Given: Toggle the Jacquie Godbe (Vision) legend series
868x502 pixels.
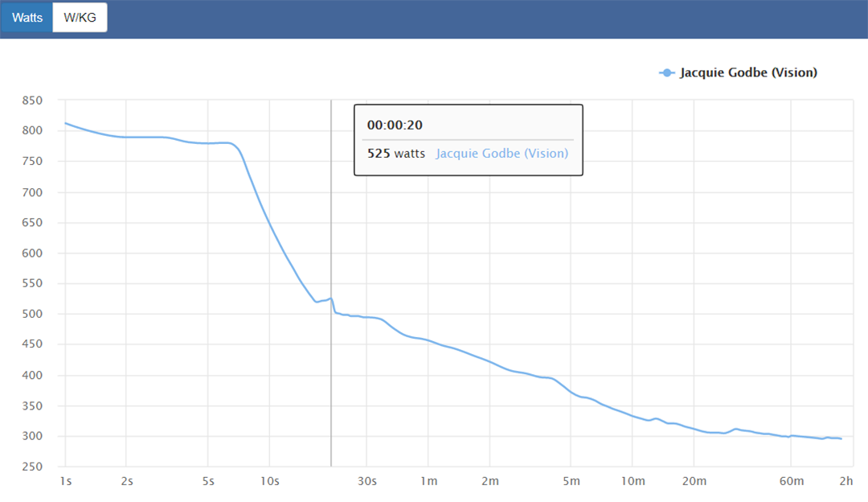Looking at the screenshot, I should pyautogui.click(x=748, y=72).
